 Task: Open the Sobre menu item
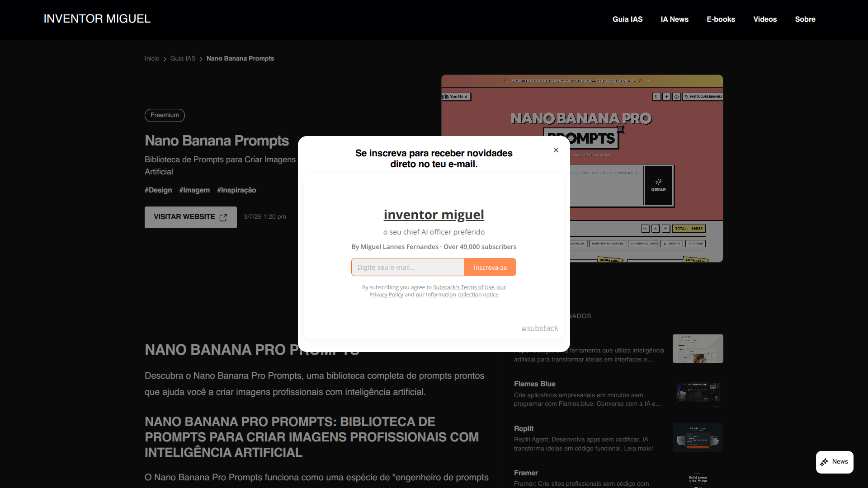click(x=805, y=19)
